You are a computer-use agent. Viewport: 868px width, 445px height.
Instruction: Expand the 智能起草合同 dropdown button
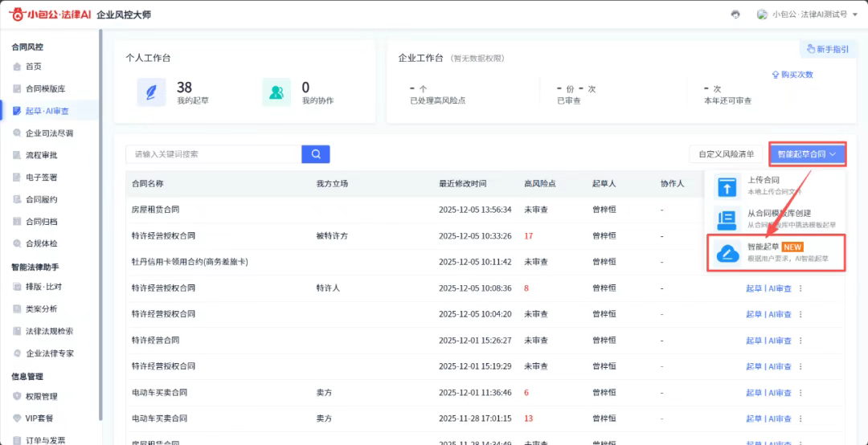pos(807,154)
